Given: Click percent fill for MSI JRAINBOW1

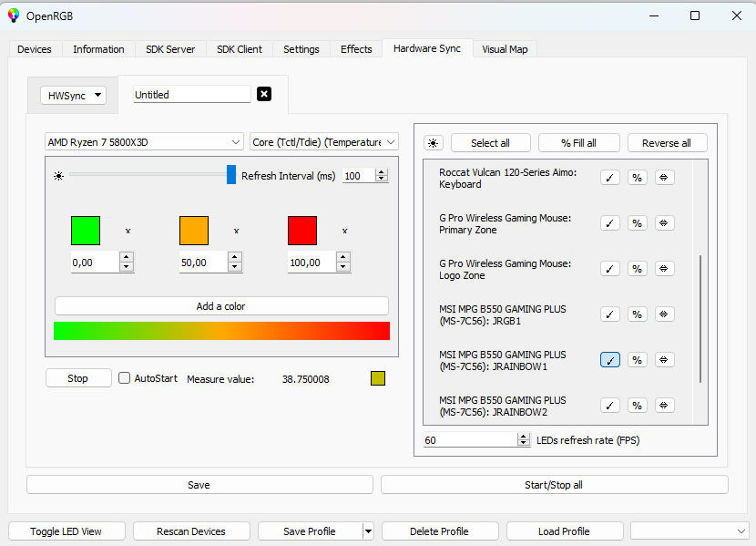Looking at the screenshot, I should click(x=637, y=360).
